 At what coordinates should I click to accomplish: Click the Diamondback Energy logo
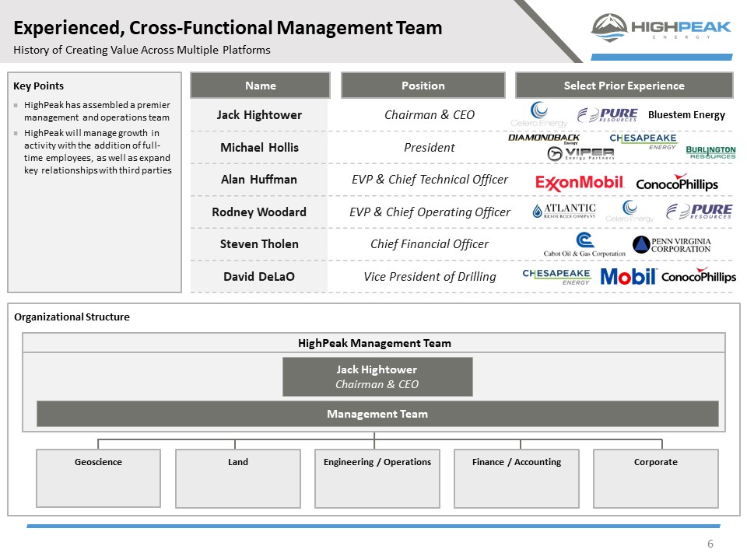click(x=544, y=138)
